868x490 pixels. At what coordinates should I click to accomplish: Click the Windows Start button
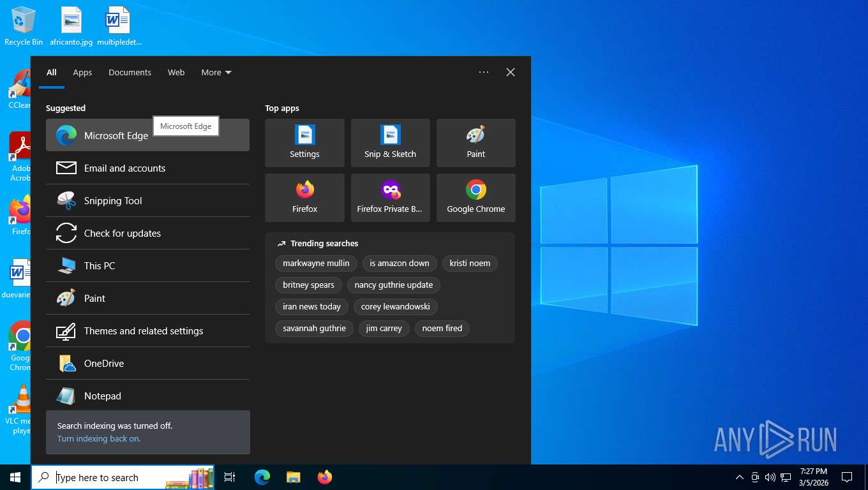pos(15,477)
